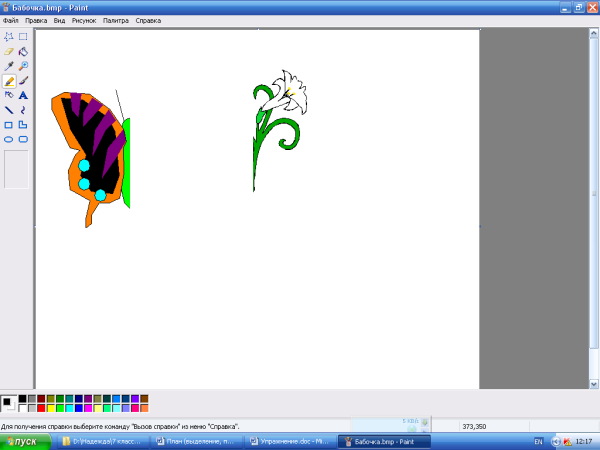This screenshot has height=450, width=600.
Task: Pick the Ellipse shape tool
Action: coord(9,139)
